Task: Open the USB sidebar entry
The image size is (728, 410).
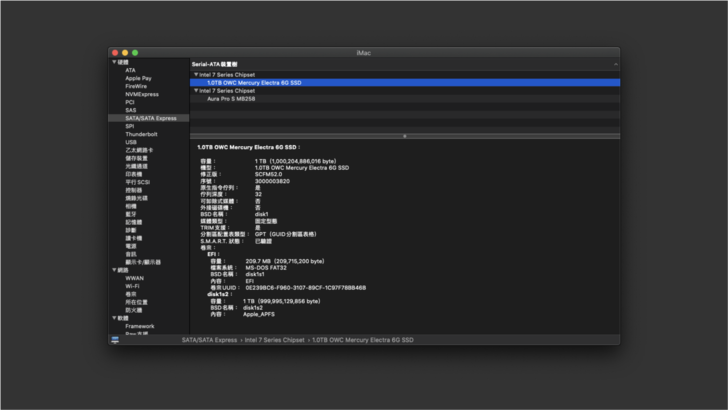Action: [x=131, y=142]
